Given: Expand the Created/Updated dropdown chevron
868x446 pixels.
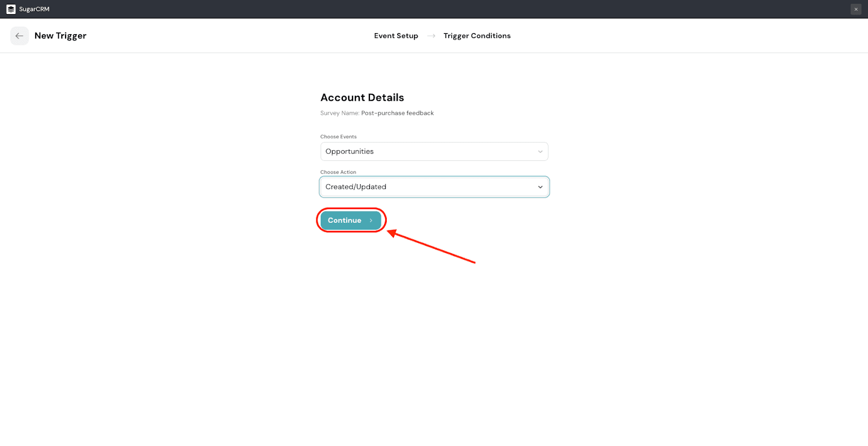Looking at the screenshot, I should click(540, 187).
